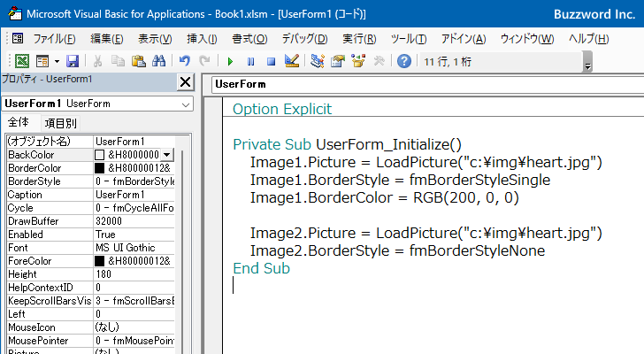Click the End Sub code line
This screenshot has width=644, height=354.
point(261,268)
